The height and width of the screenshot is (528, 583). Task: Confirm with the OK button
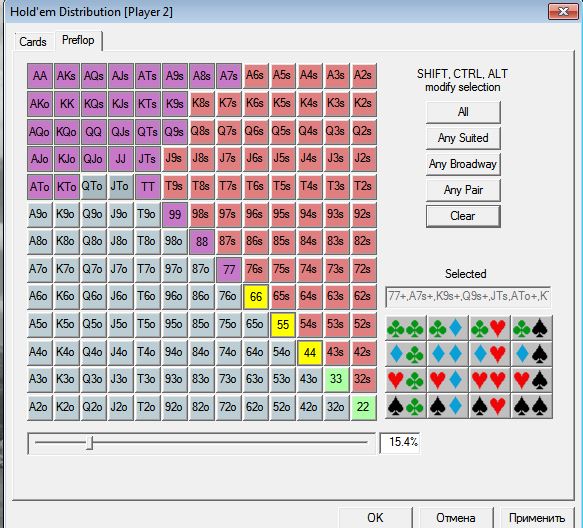[375, 518]
